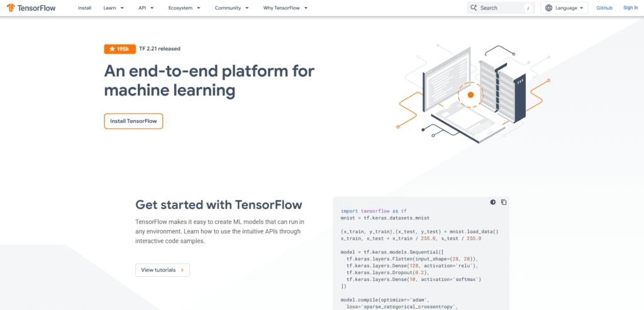
Task: Expand the Community dropdown menu
Action: [231, 8]
